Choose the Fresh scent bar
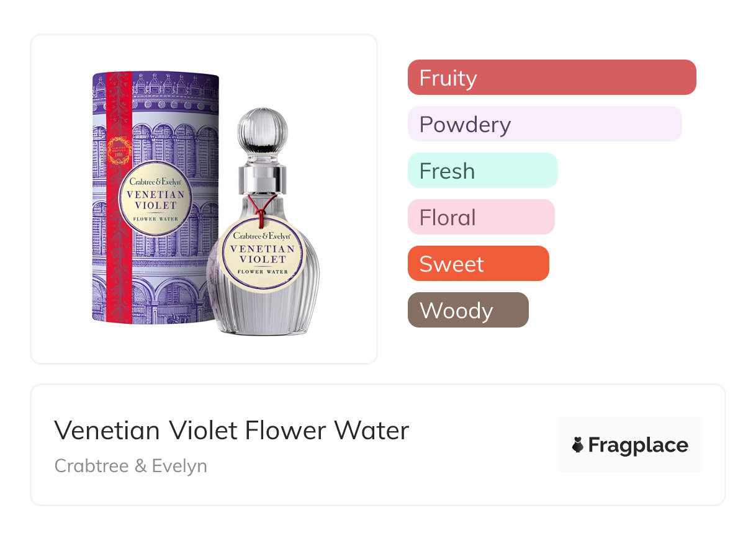Image resolution: width=756 pixels, height=536 pixels. point(482,171)
